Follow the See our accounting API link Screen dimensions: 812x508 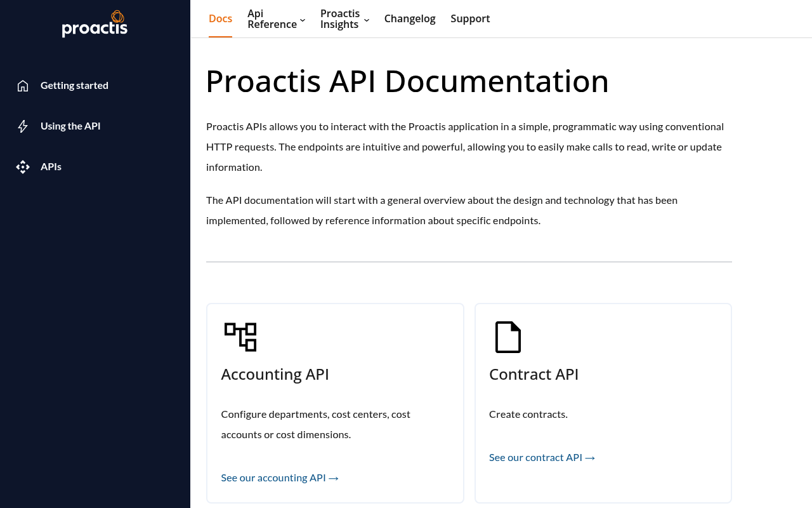(x=280, y=478)
